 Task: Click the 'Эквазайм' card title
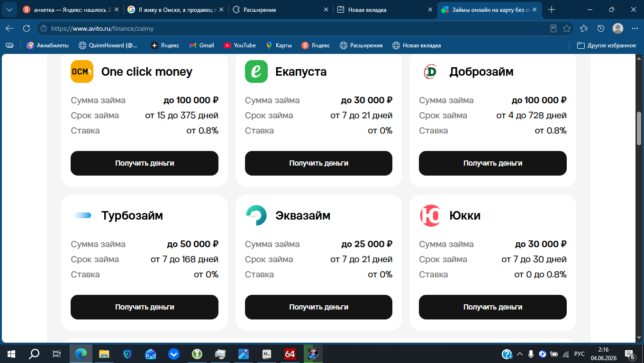(303, 216)
